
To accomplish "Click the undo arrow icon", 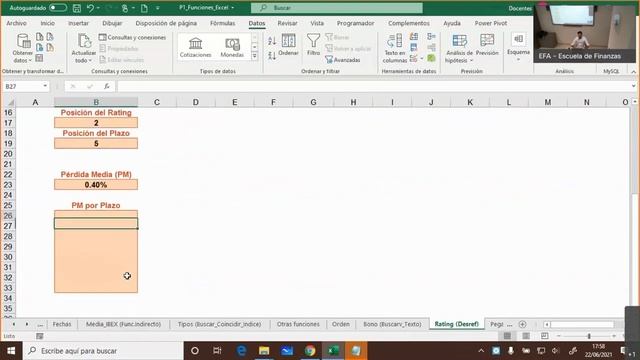I will pos(90,8).
